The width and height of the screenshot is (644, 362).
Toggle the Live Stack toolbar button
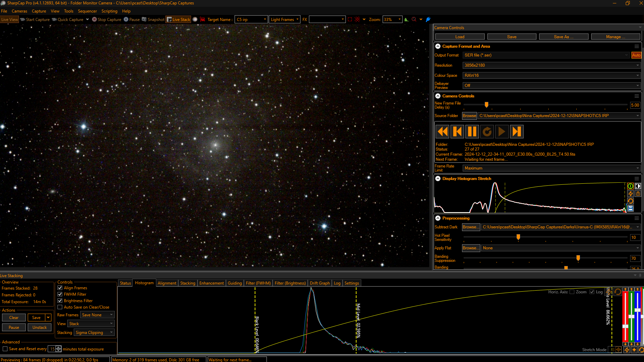tap(178, 19)
